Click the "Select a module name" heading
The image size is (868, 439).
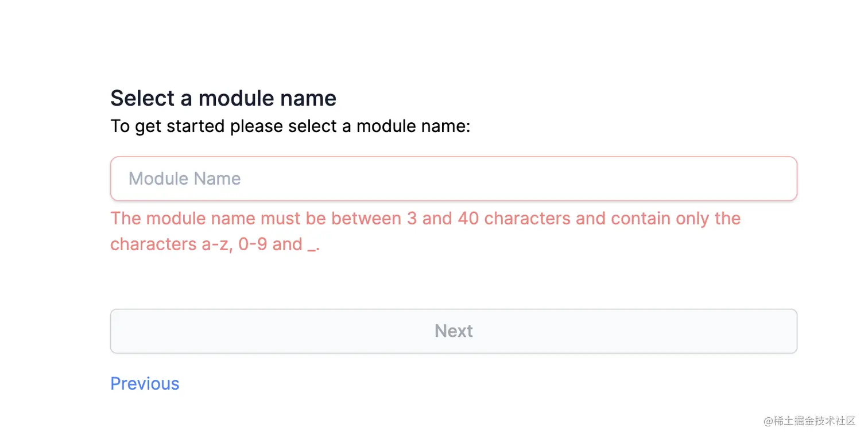coord(223,98)
